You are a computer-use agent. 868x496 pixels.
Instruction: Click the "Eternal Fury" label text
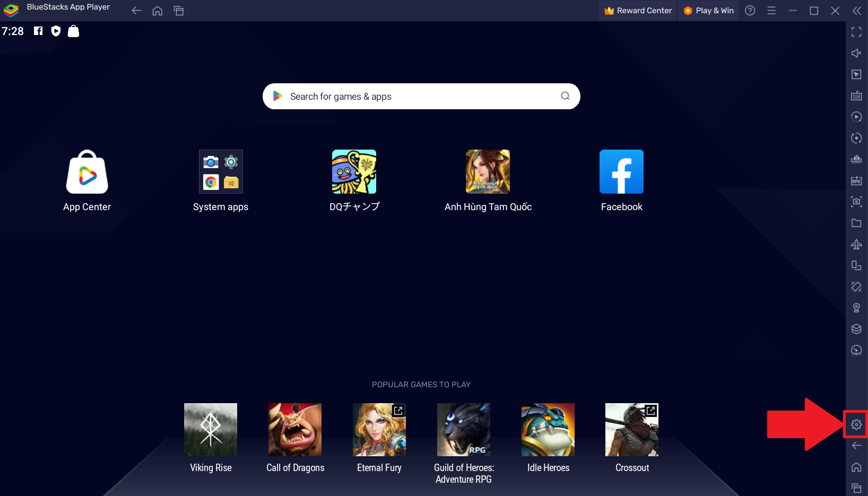point(379,468)
